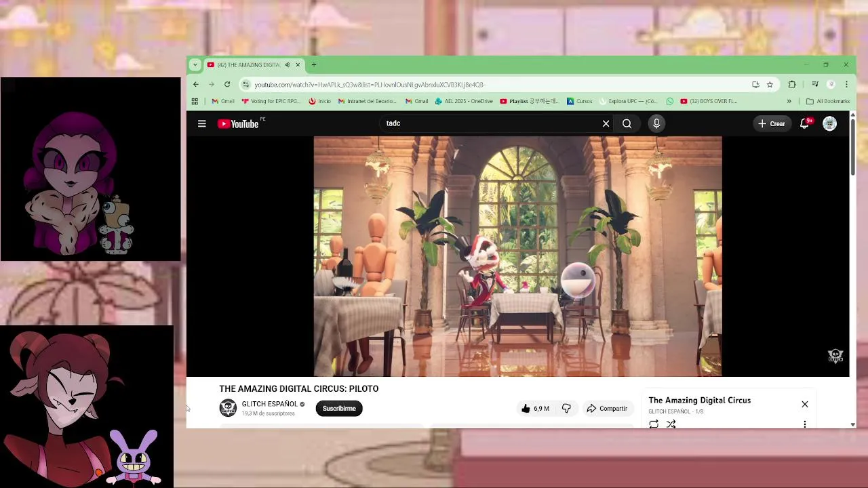
Task: Open the Crear upload menu
Action: click(x=772, y=123)
